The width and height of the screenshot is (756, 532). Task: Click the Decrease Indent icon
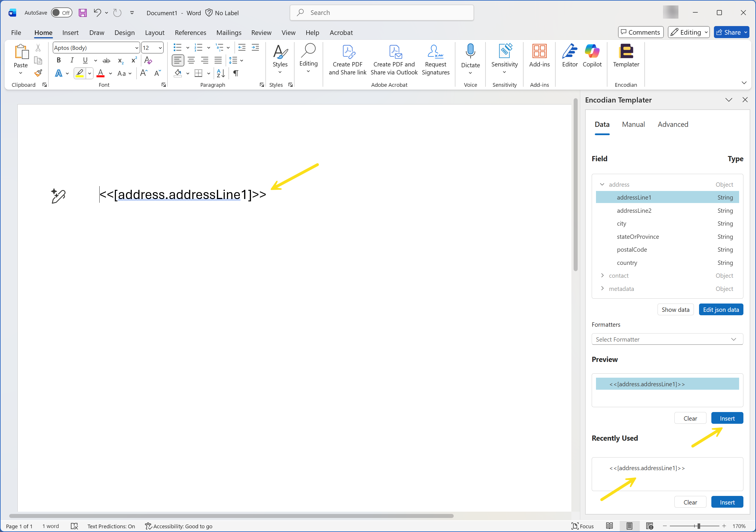(242, 48)
